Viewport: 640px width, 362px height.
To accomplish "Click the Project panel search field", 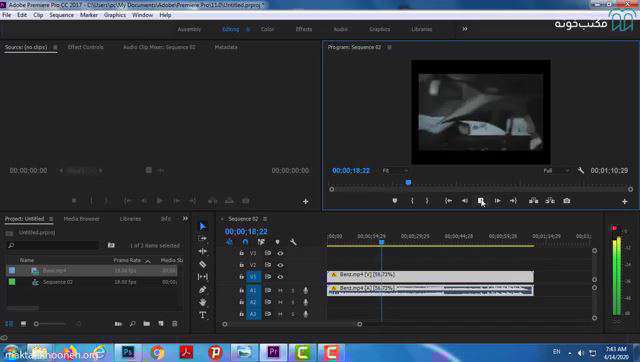I will point(53,245).
